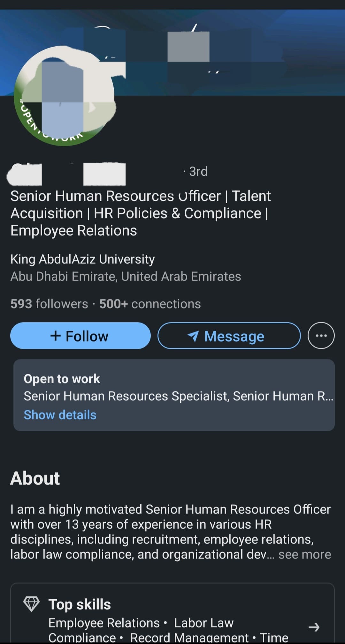The image size is (345, 644).
Task: Tap the About section heading
Action: click(x=35, y=478)
